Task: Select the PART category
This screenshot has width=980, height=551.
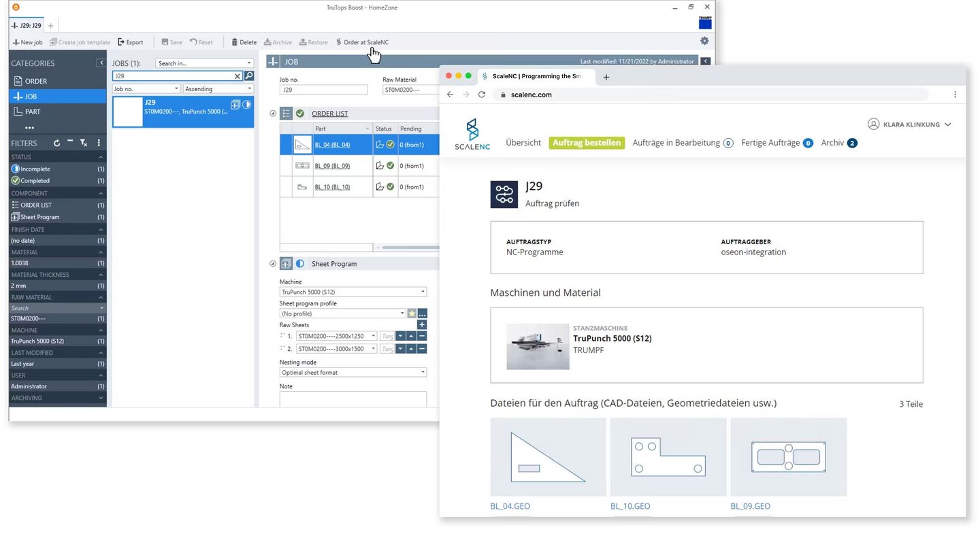Action: point(33,112)
